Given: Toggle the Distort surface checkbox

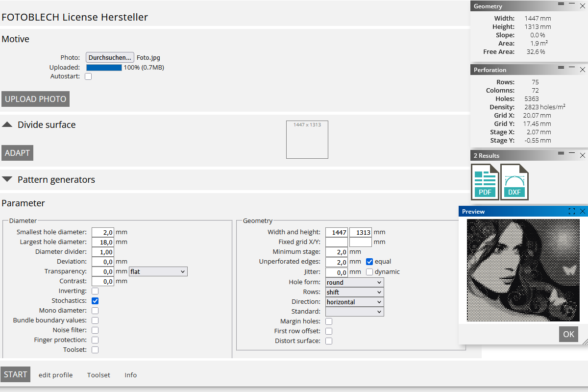Looking at the screenshot, I should coord(329,341).
